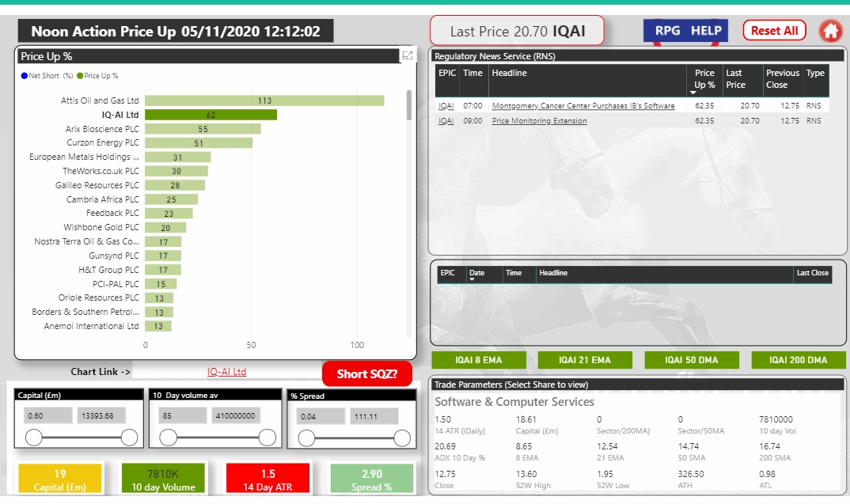Image resolution: width=850 pixels, height=504 pixels.
Task: Click sort arrow under Price Up % column header
Action: tap(693, 93)
